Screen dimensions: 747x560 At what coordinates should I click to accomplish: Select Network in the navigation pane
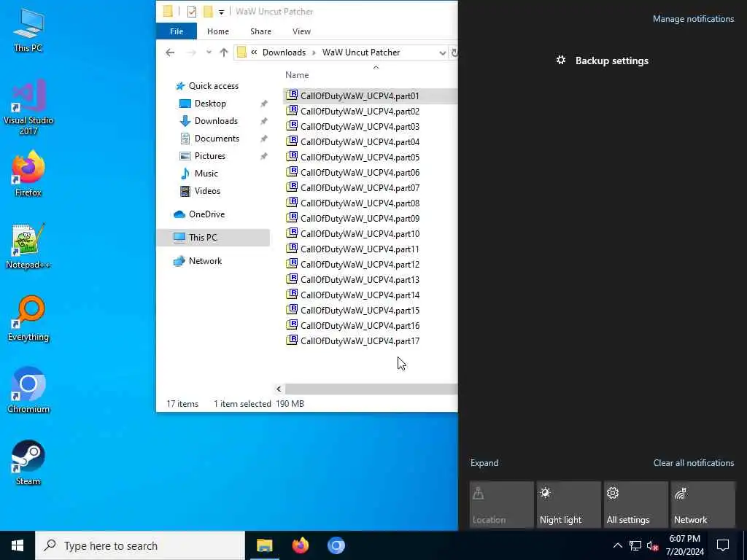point(205,261)
